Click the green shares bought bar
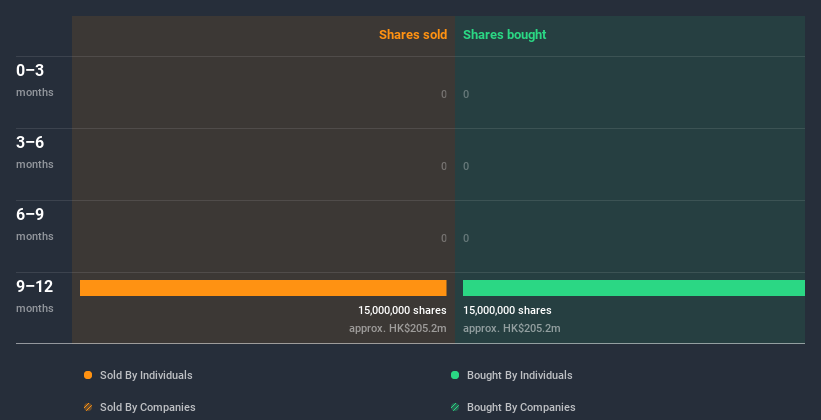Screen dimensions: 821x420 [x=634, y=288]
